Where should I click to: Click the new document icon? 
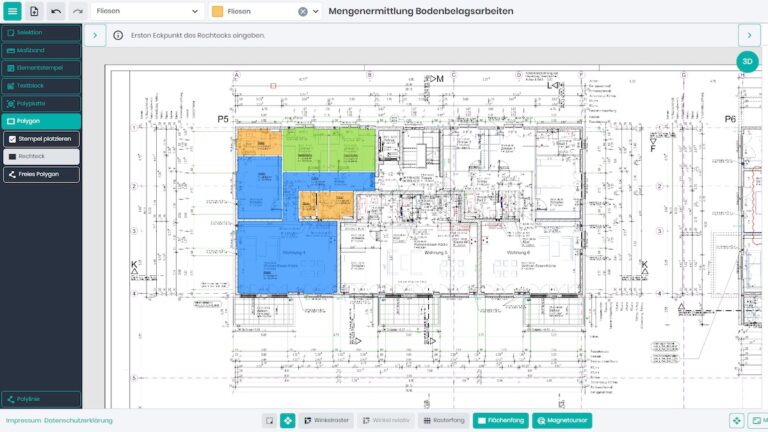tap(34, 11)
